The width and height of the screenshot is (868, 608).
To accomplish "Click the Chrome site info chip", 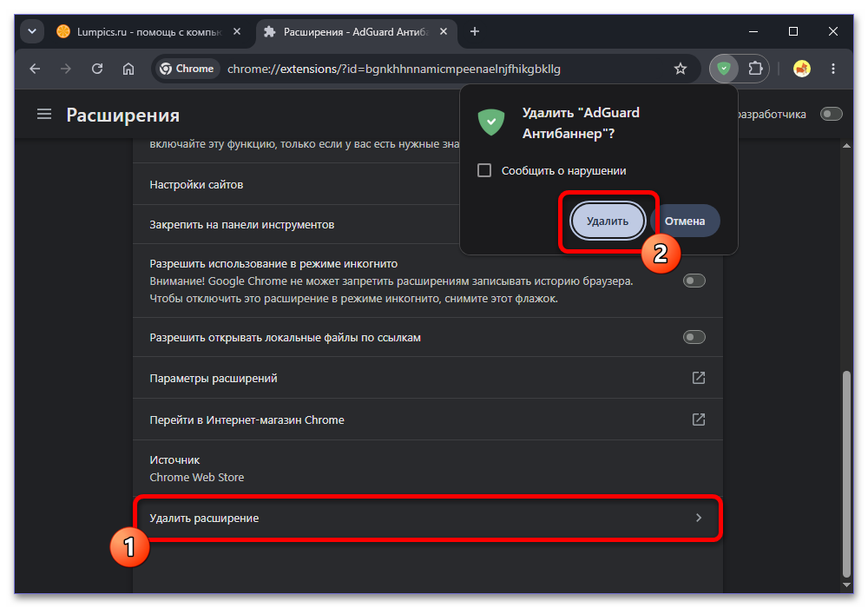I will click(187, 69).
